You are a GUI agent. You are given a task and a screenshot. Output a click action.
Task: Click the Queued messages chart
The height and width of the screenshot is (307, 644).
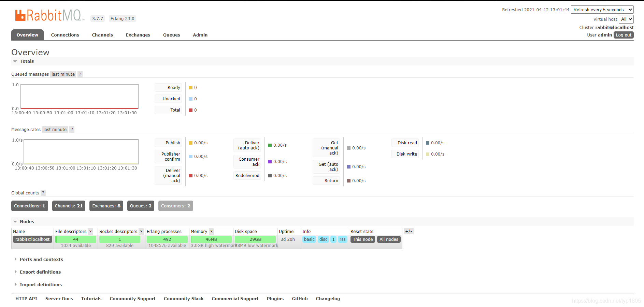(80, 97)
